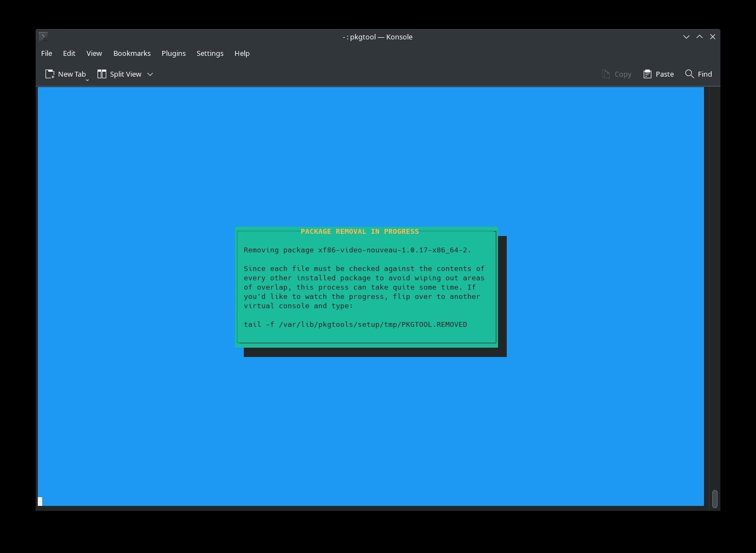Click the Copy toolbar label
This screenshot has height=553, width=756.
[623, 74]
